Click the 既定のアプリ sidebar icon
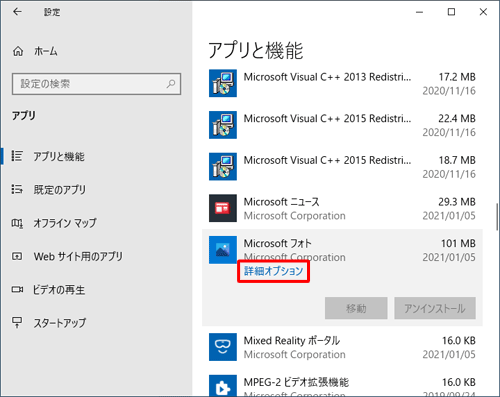This screenshot has width=500, height=397. [17, 189]
